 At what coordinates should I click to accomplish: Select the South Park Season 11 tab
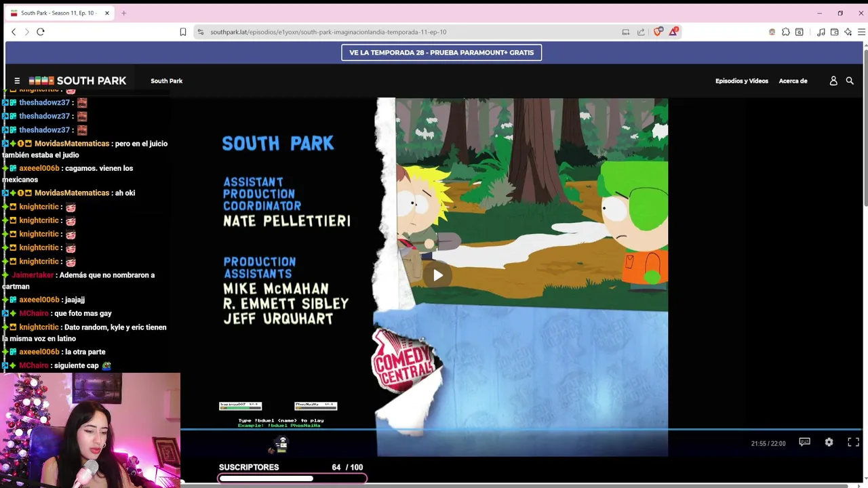click(x=60, y=13)
